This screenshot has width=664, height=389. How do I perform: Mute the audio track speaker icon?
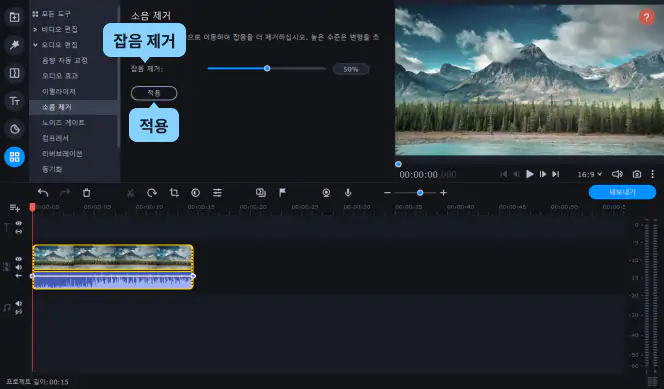(x=19, y=303)
